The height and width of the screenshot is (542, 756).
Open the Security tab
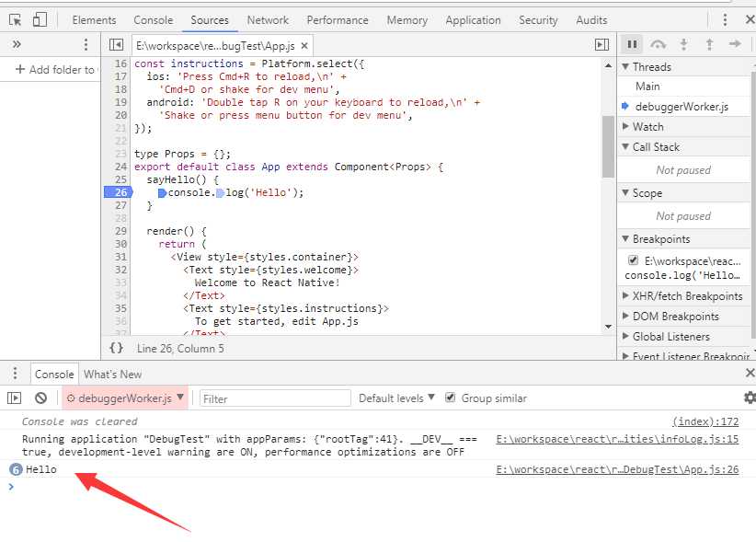point(538,20)
